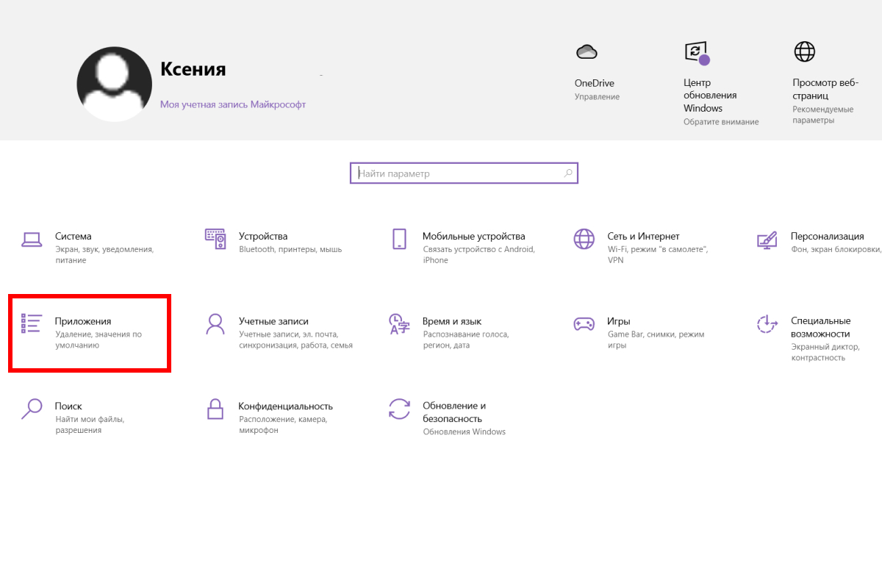
Task: Click the Персонализация brush icon
Action: click(767, 240)
